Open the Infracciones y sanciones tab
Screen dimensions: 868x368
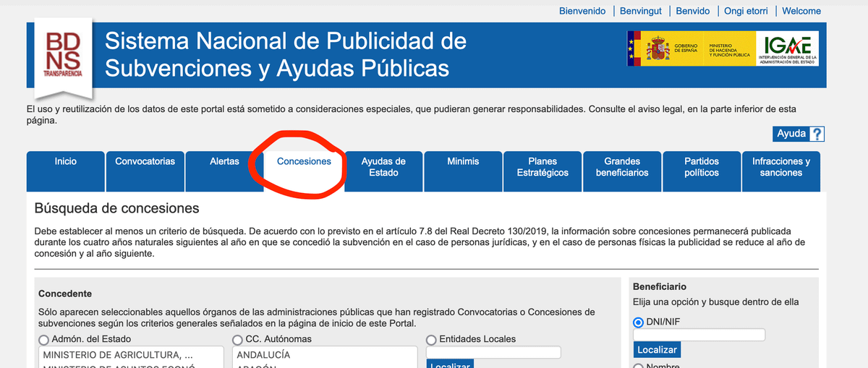pyautogui.click(x=781, y=167)
